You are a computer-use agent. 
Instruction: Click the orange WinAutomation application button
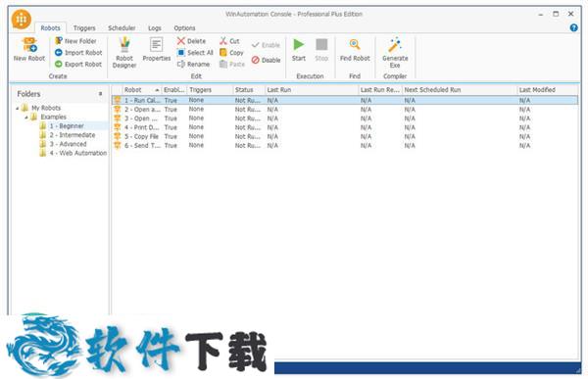point(22,19)
